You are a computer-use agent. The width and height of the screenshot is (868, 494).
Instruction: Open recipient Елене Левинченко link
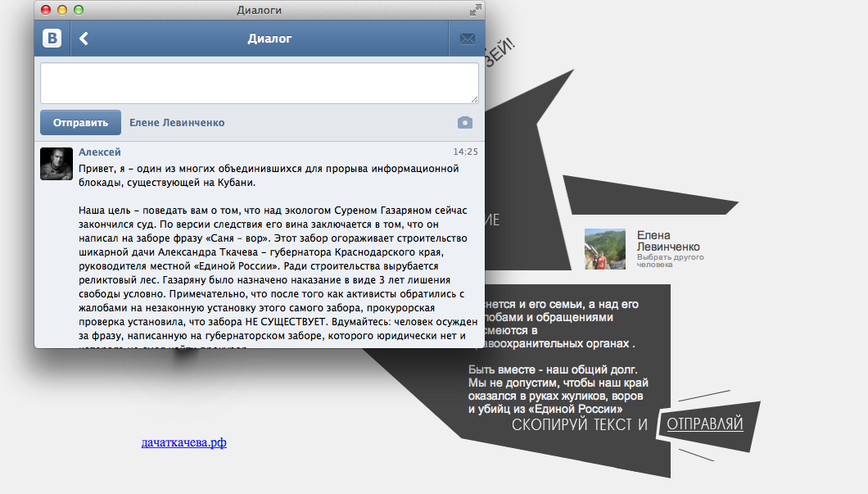point(177,122)
